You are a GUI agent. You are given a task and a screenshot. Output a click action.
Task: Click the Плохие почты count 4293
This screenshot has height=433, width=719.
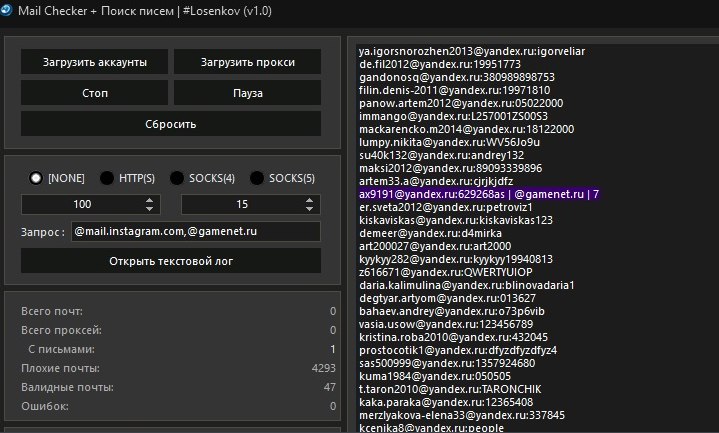324,368
